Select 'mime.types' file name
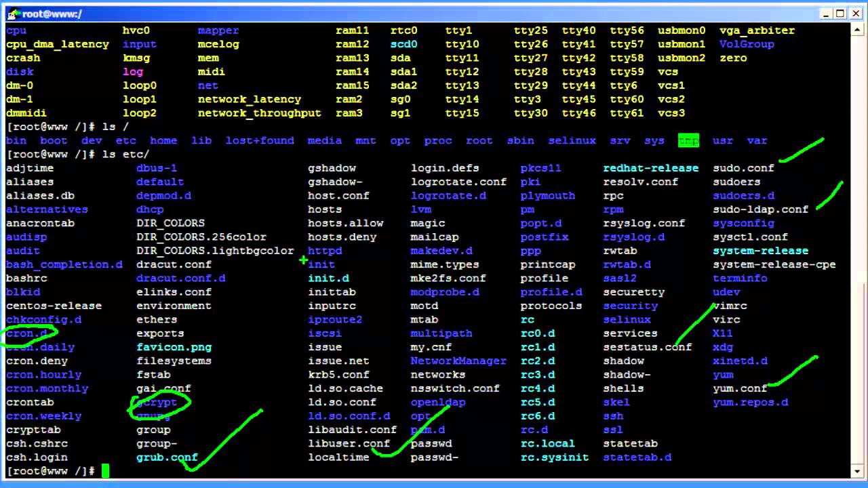 [445, 264]
